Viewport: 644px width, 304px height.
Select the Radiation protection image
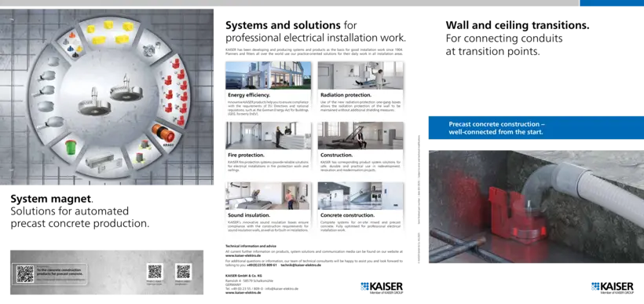pyautogui.click(x=360, y=75)
